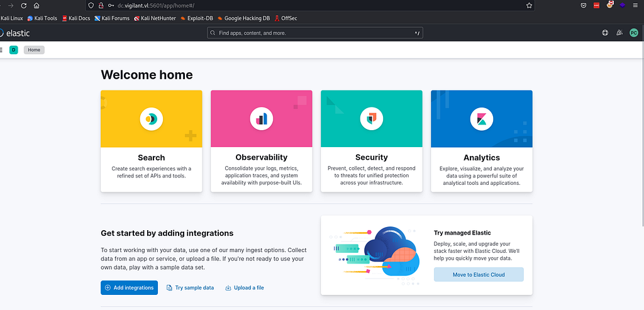Click the Security card description text
644x310 pixels.
point(372,175)
